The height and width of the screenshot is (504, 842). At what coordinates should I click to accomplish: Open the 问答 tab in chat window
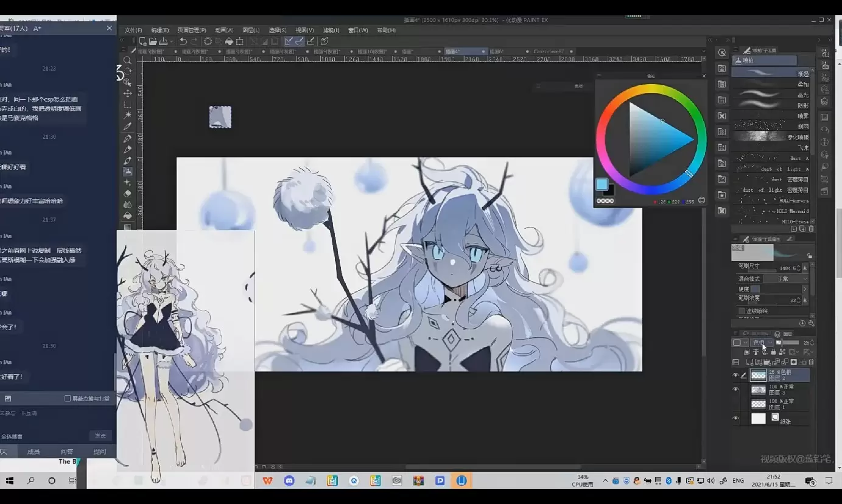click(x=67, y=452)
